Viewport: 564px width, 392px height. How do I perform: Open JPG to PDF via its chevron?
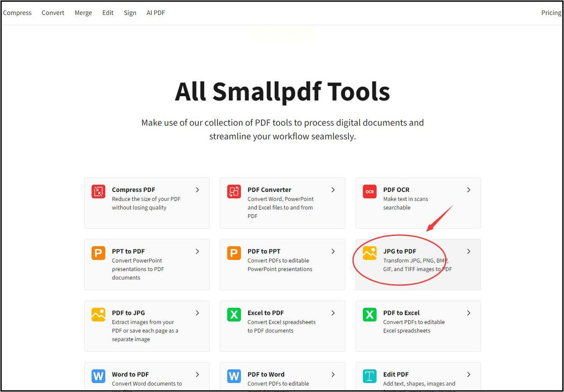click(469, 251)
